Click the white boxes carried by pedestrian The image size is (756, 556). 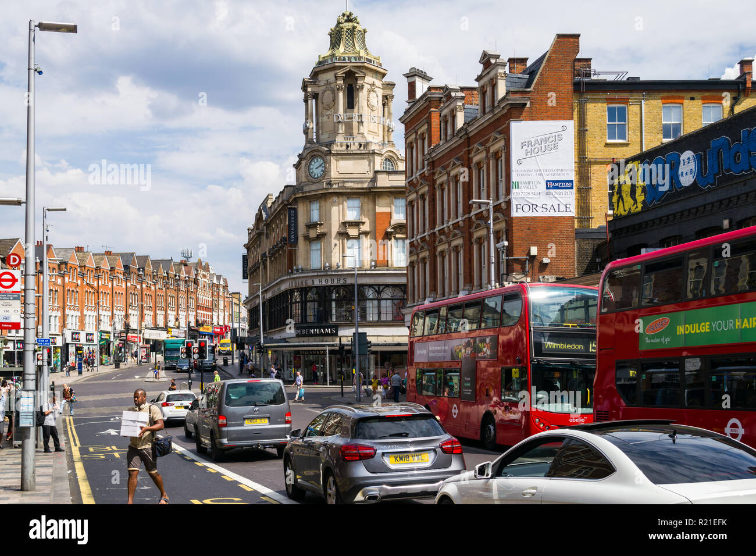tap(134, 423)
